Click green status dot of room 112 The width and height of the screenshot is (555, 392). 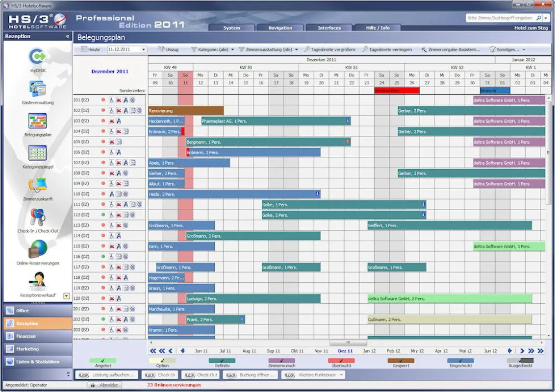pos(103,215)
